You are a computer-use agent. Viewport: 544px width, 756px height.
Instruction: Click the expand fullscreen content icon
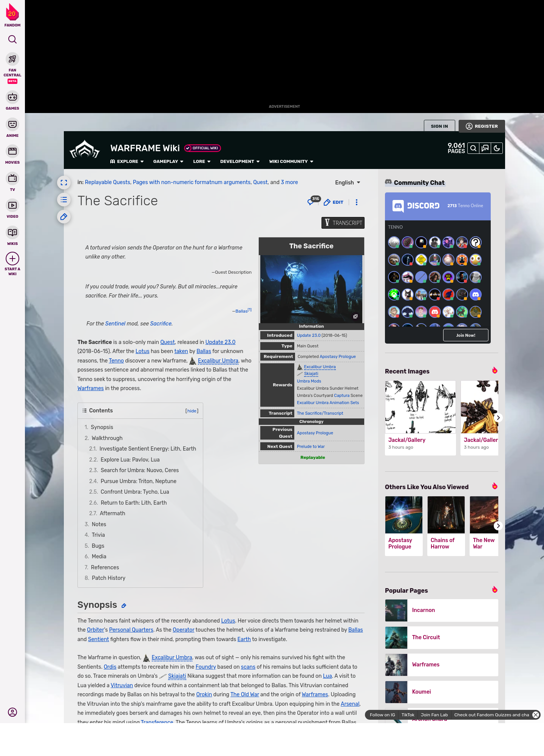(64, 183)
